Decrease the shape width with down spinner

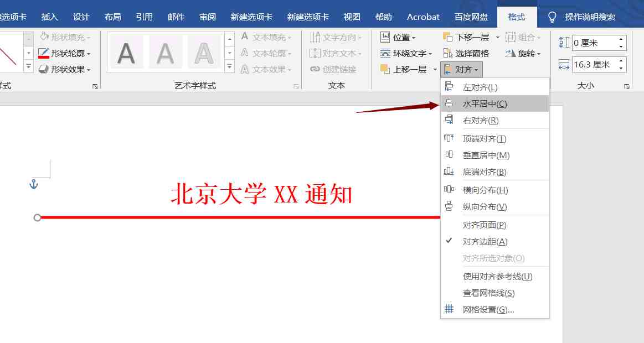pyautogui.click(x=621, y=68)
